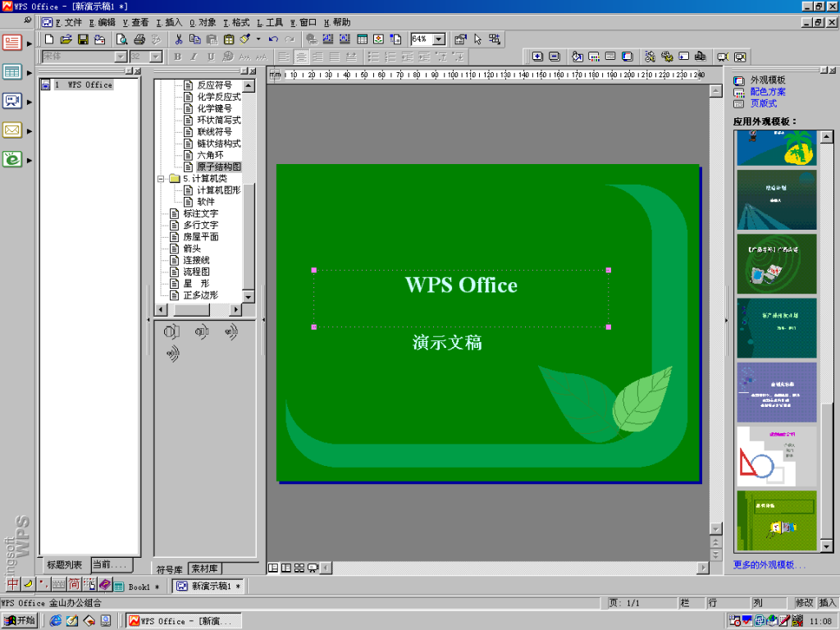Select the 流程图 item in the symbol tree

point(197,272)
